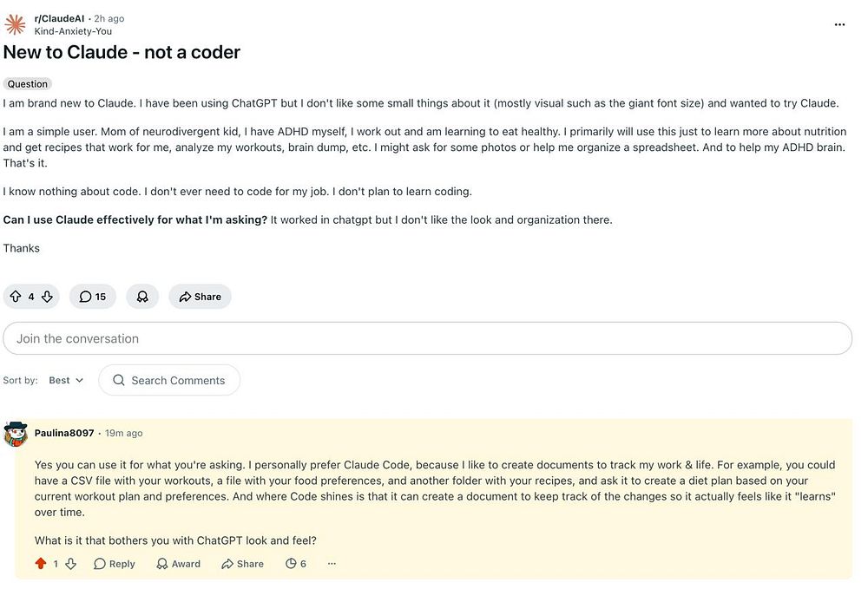Downvote Paulina8097's comment
The image size is (868, 589).
(71, 564)
